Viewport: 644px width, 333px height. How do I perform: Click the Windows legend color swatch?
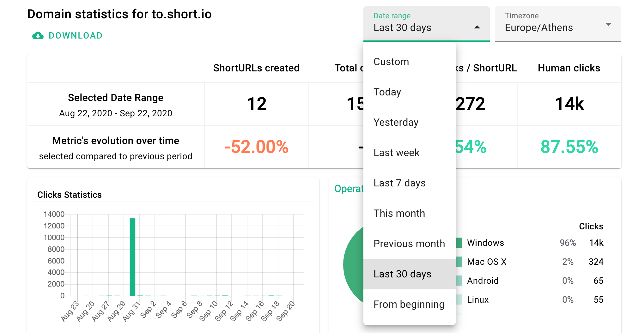point(459,243)
